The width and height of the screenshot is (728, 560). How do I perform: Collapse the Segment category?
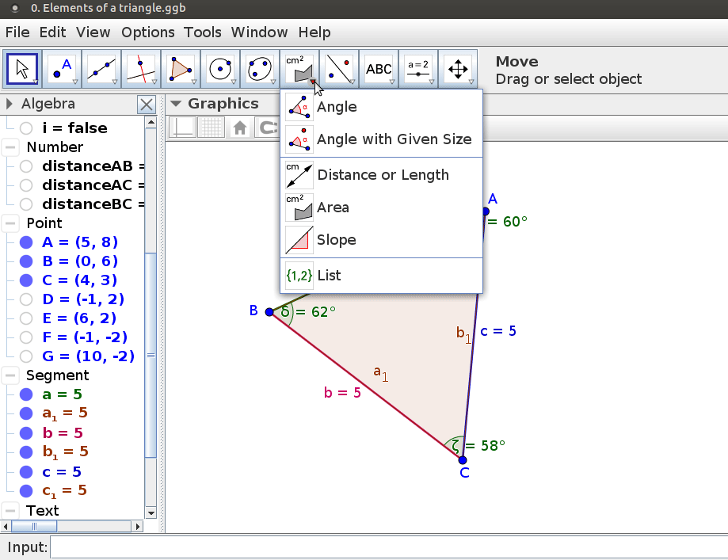(x=10, y=375)
